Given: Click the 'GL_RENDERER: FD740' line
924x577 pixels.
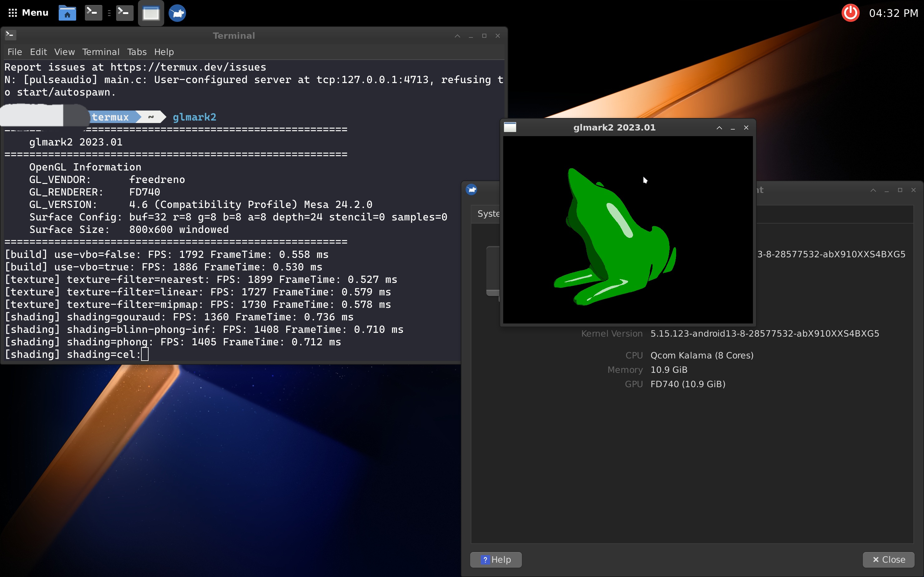Looking at the screenshot, I should coord(95,192).
